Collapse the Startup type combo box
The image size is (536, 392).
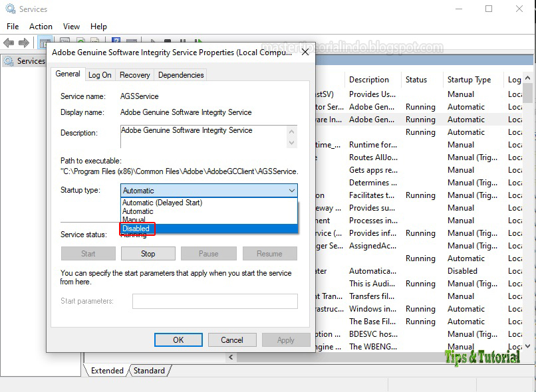coord(291,190)
